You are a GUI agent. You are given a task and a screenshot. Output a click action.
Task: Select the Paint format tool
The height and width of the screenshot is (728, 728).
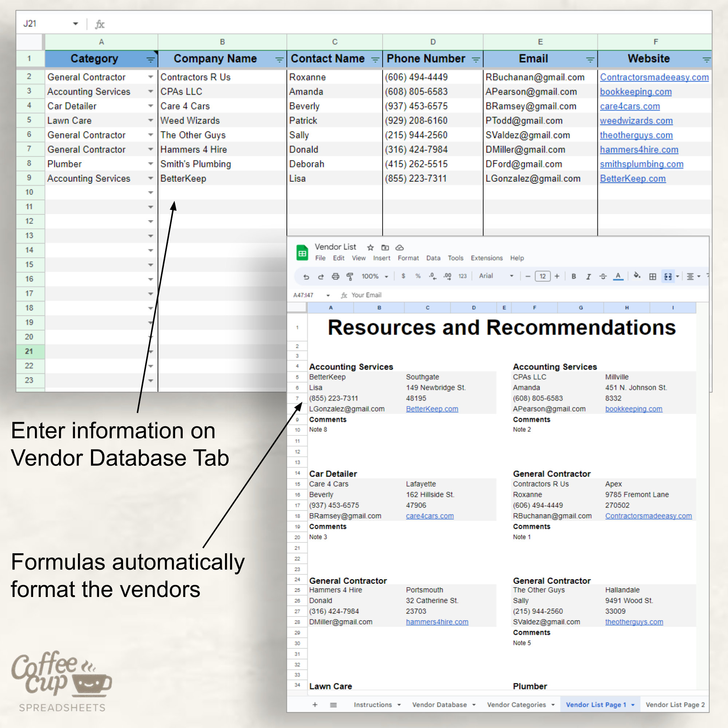(x=350, y=276)
